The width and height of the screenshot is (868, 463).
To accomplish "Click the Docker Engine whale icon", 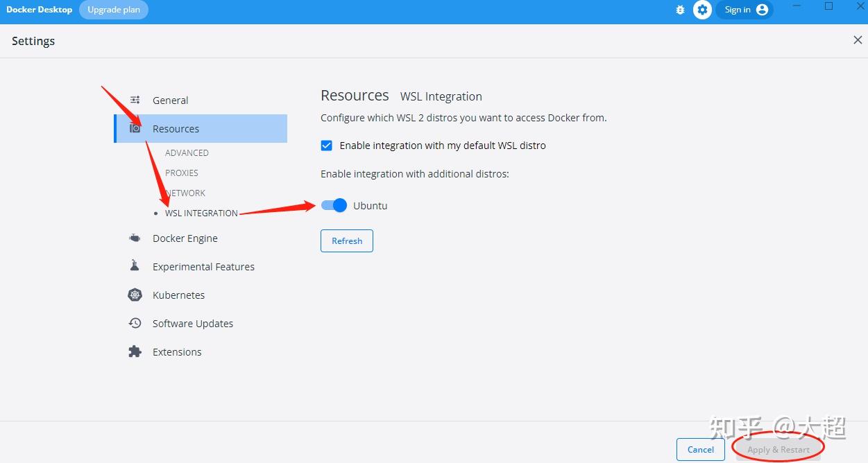I will pos(135,237).
